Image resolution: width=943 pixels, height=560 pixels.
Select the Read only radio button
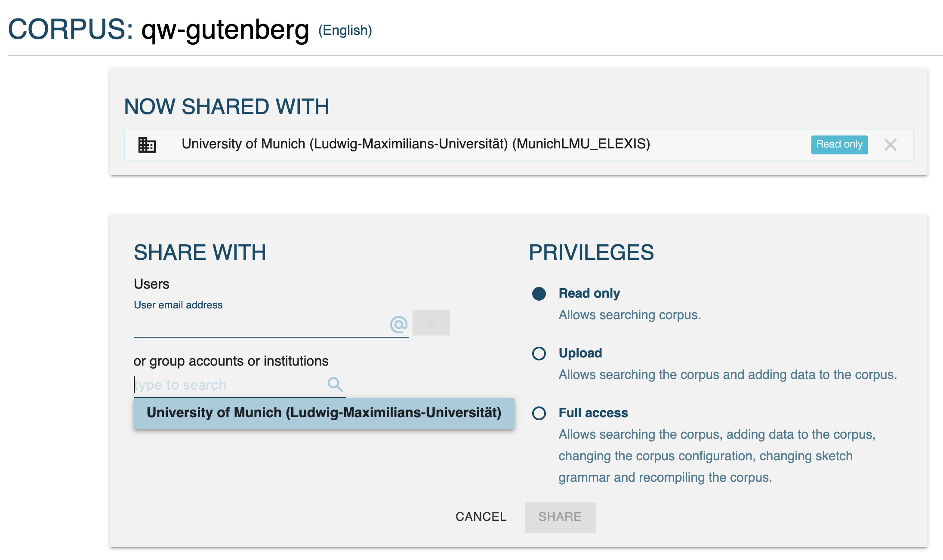point(539,294)
